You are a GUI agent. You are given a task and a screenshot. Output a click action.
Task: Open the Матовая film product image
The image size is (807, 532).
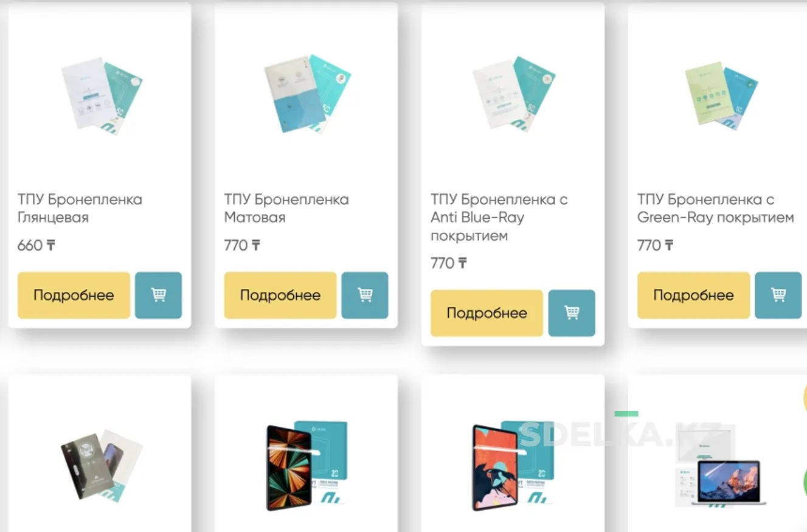pyautogui.click(x=307, y=94)
